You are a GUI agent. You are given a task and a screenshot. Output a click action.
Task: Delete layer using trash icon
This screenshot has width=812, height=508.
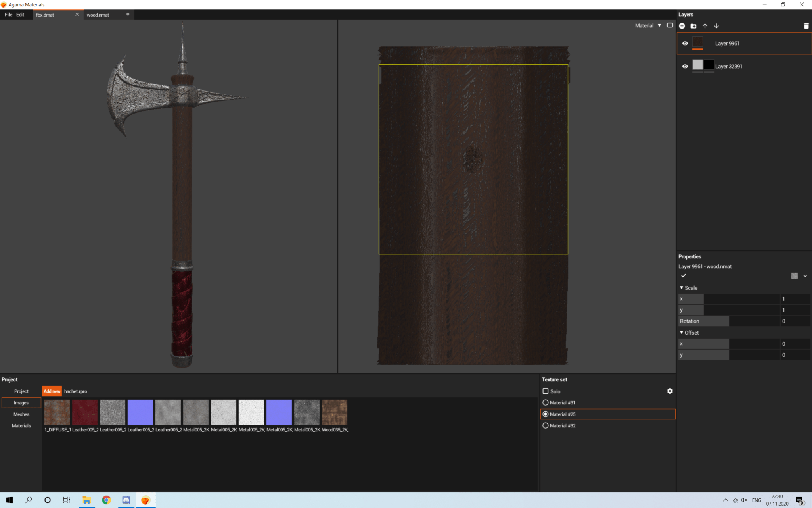(806, 26)
